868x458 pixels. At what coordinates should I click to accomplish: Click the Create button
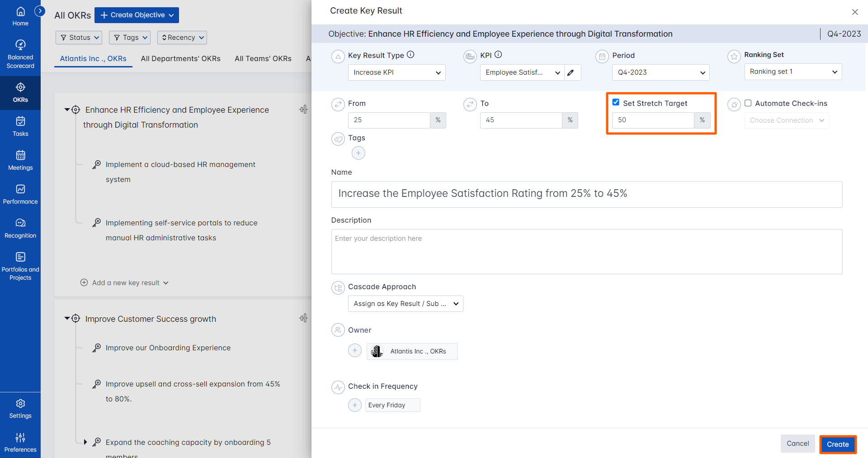[x=837, y=444]
